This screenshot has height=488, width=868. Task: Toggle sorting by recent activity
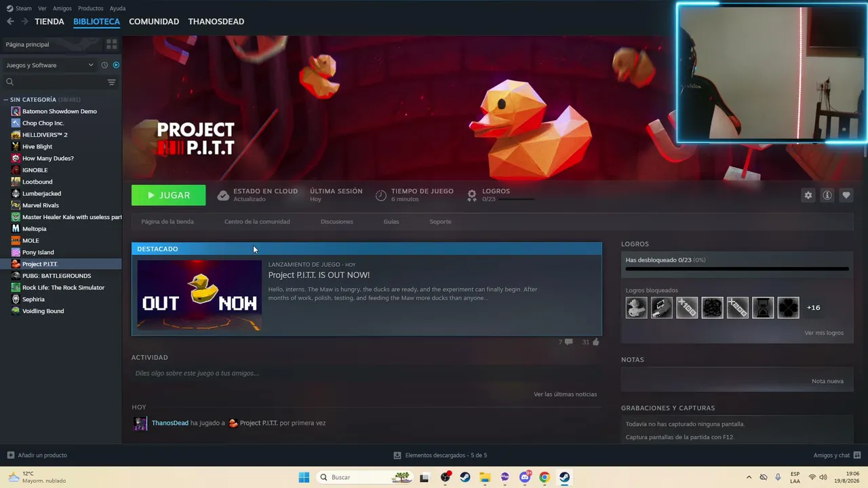[x=104, y=65]
